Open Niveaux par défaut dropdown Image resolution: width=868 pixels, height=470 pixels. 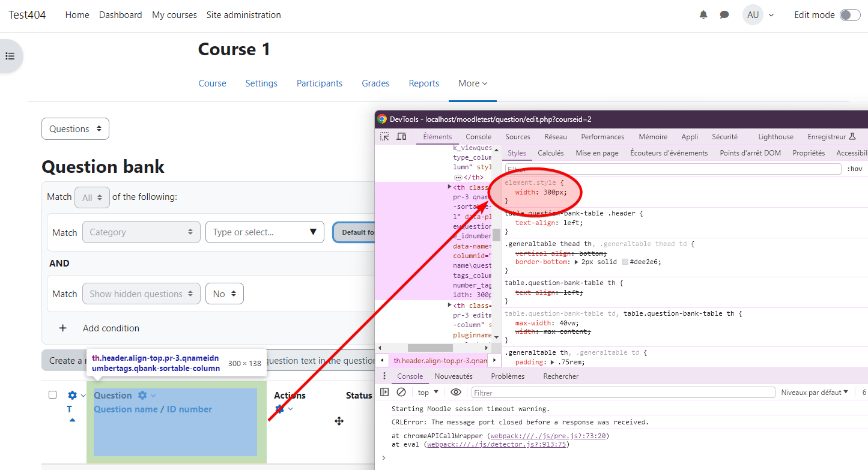tap(815, 392)
